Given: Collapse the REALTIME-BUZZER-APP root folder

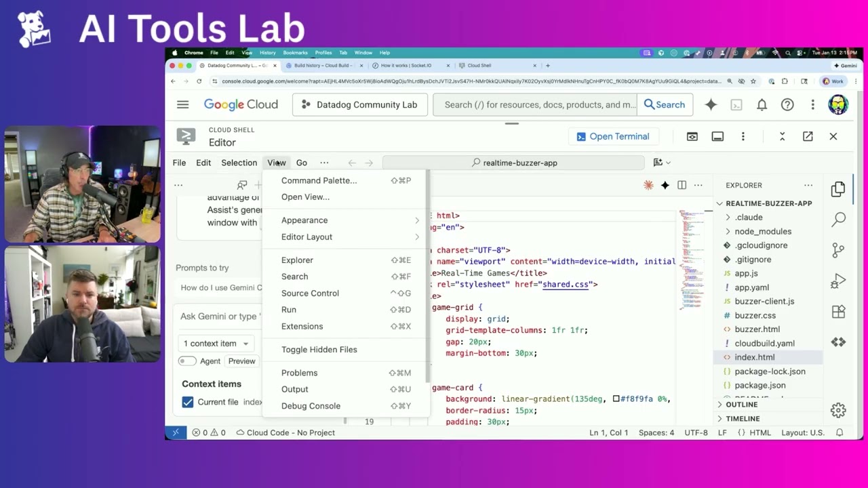Looking at the screenshot, I should click(768, 203).
